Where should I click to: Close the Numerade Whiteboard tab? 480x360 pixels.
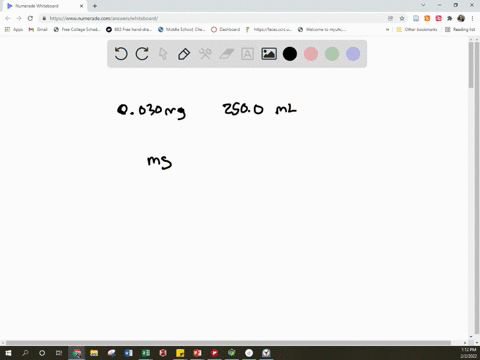coord(81,6)
